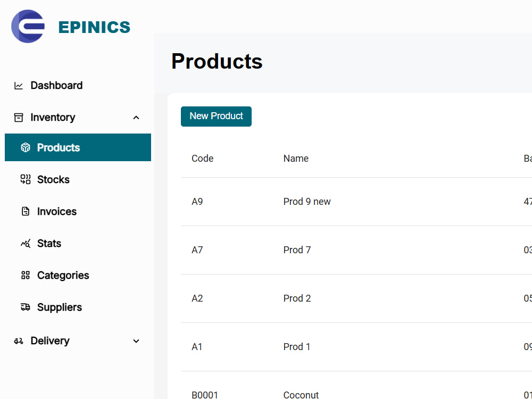The height and width of the screenshot is (399, 532).
Task: Go to the Suppliers page
Action: (78, 307)
